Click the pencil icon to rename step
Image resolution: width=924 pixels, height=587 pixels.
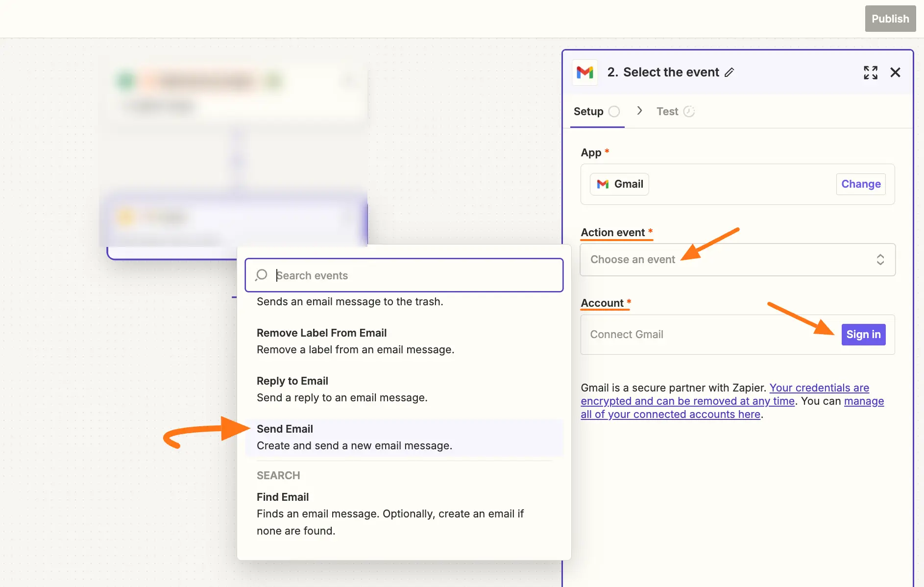point(729,73)
